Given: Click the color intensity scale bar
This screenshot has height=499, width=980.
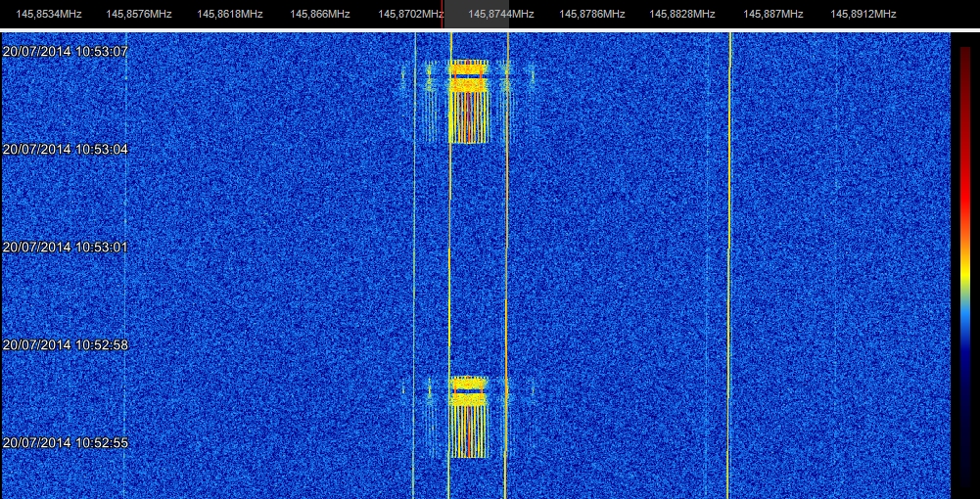Looking at the screenshot, I should click(x=964, y=264).
